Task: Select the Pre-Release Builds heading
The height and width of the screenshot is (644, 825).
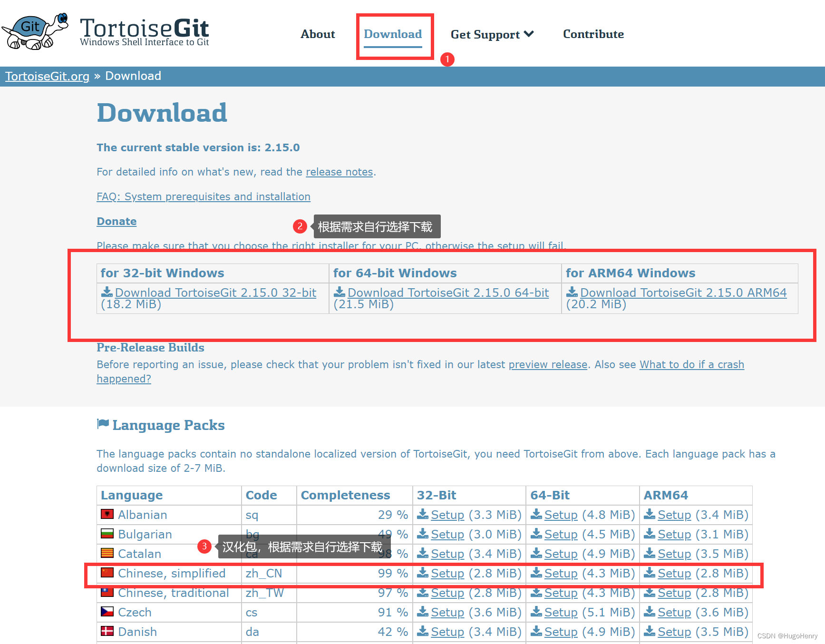Action: click(150, 347)
